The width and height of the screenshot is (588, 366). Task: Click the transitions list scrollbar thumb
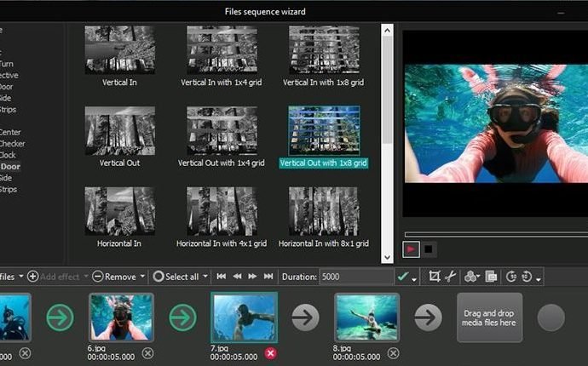(x=387, y=90)
